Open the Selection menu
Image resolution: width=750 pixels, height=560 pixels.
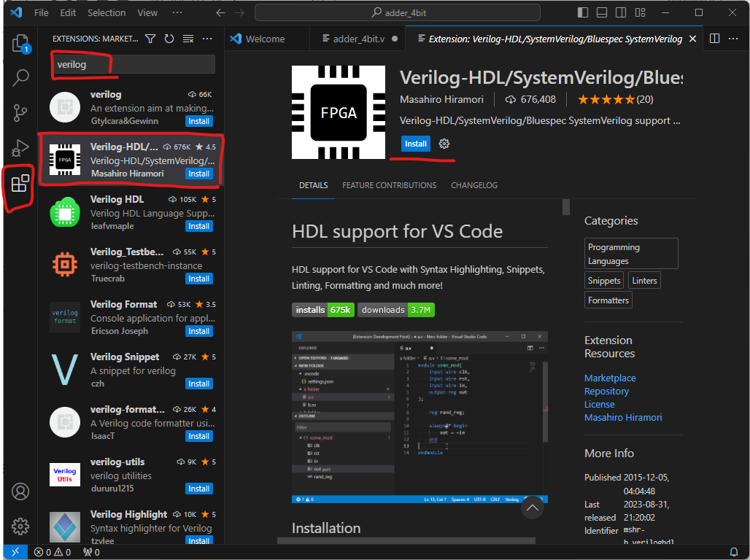(x=107, y=13)
